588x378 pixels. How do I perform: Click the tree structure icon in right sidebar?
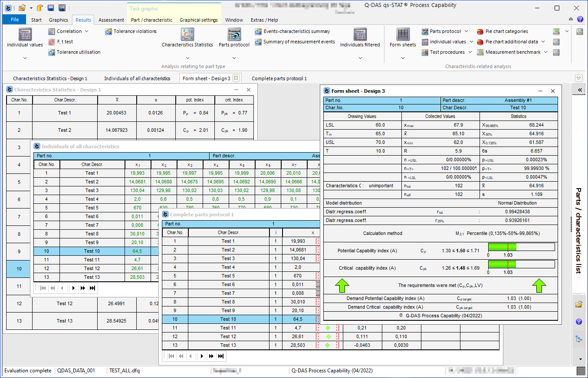(x=578, y=339)
